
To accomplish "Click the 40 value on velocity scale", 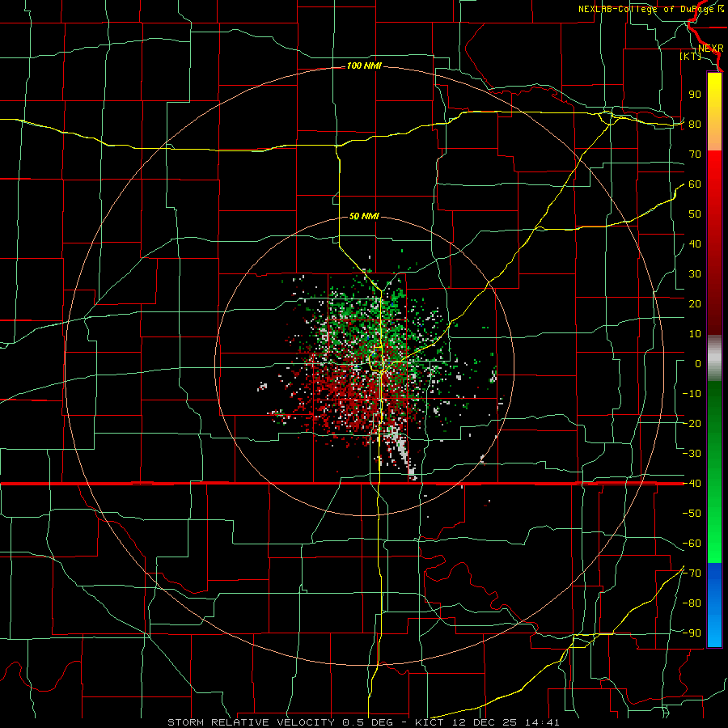I will click(x=695, y=243).
